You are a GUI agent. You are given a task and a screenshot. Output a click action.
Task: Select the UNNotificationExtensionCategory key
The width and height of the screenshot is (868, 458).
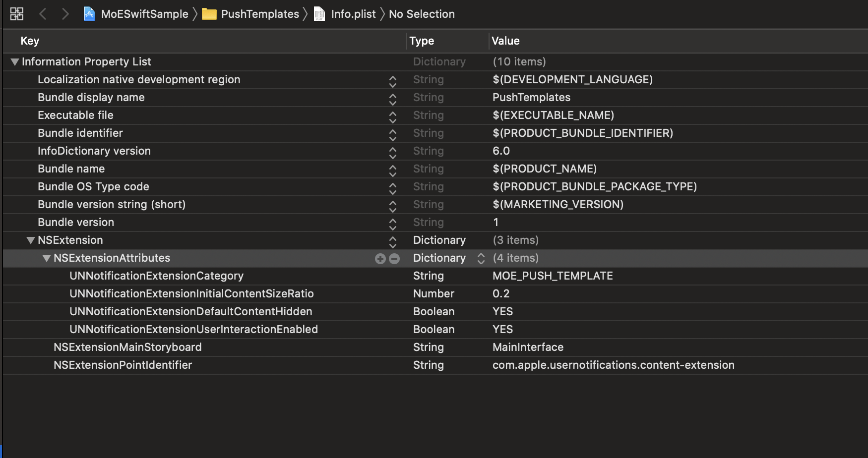click(157, 276)
